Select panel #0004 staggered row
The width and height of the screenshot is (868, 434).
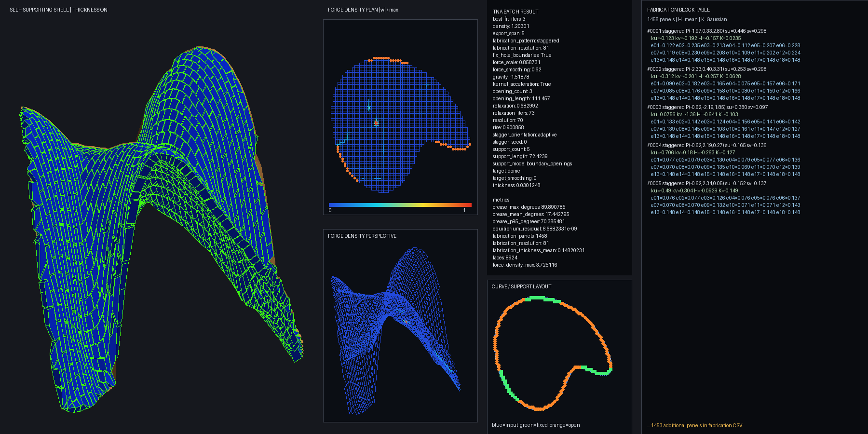706,145
